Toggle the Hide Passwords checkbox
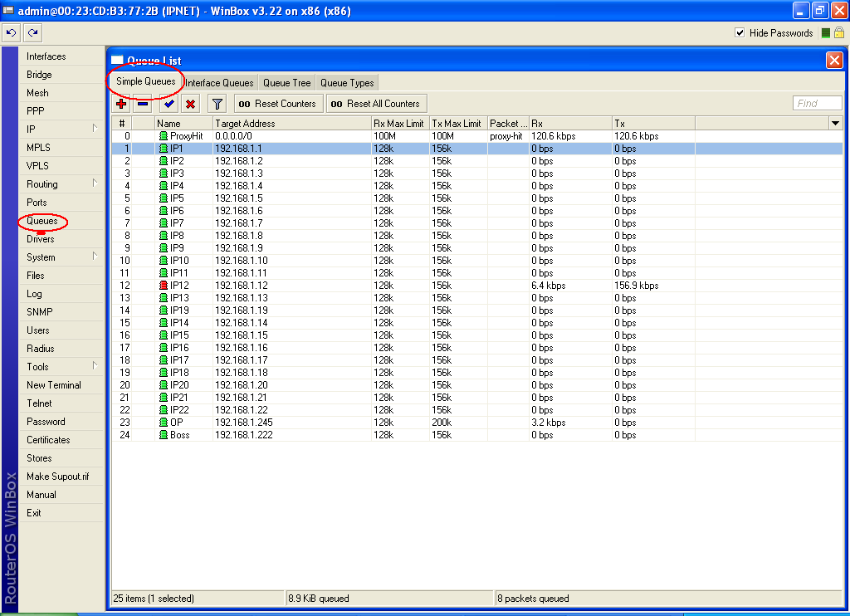Image resolution: width=850 pixels, height=616 pixels. point(740,32)
